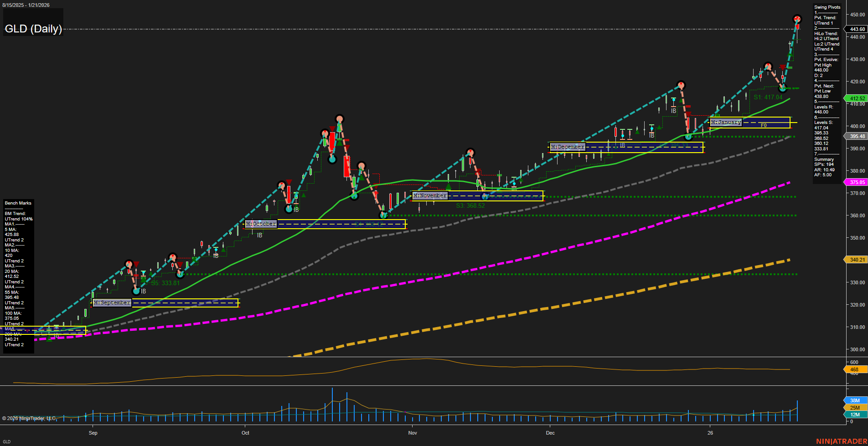Screen dimensions: 868x446
Task: Click the black 443.60 last price tag
Action: click(x=856, y=29)
